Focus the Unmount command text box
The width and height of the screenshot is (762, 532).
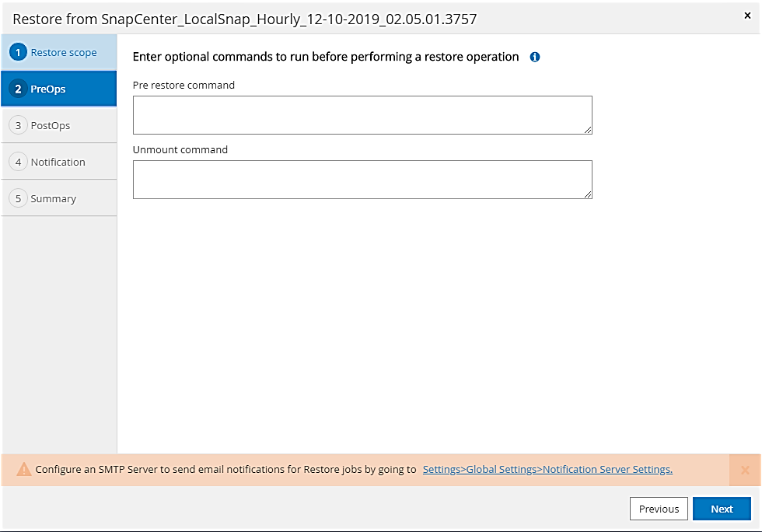[362, 180]
